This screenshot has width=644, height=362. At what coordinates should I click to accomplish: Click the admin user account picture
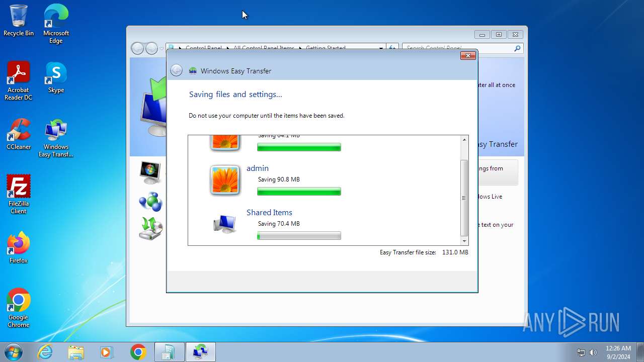coord(225,179)
